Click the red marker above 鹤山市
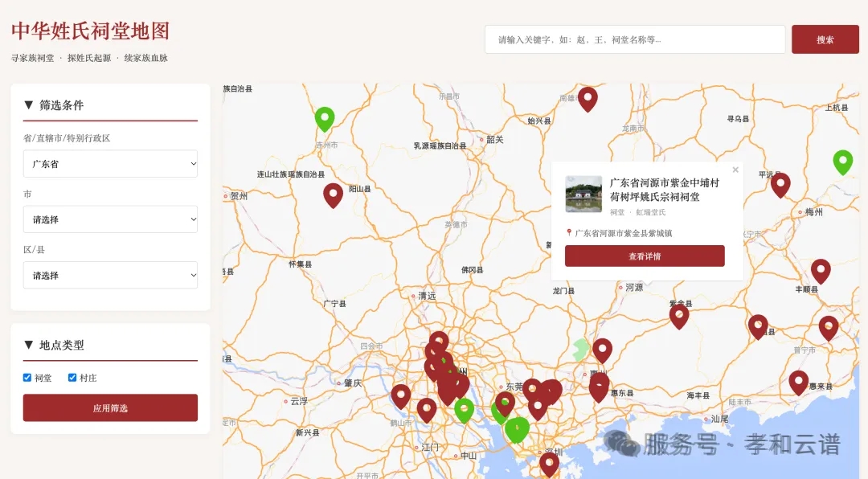This screenshot has height=479, width=868. [427, 411]
